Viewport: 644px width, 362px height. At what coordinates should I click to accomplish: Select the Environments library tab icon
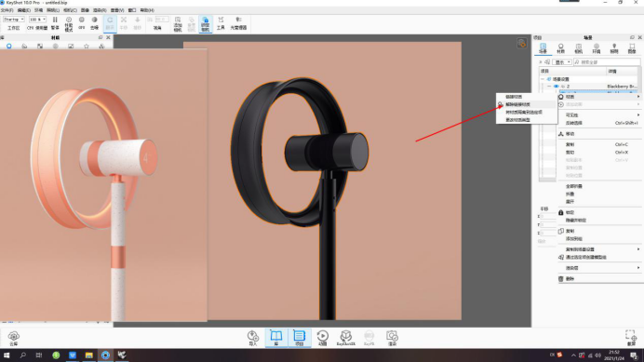56,46
